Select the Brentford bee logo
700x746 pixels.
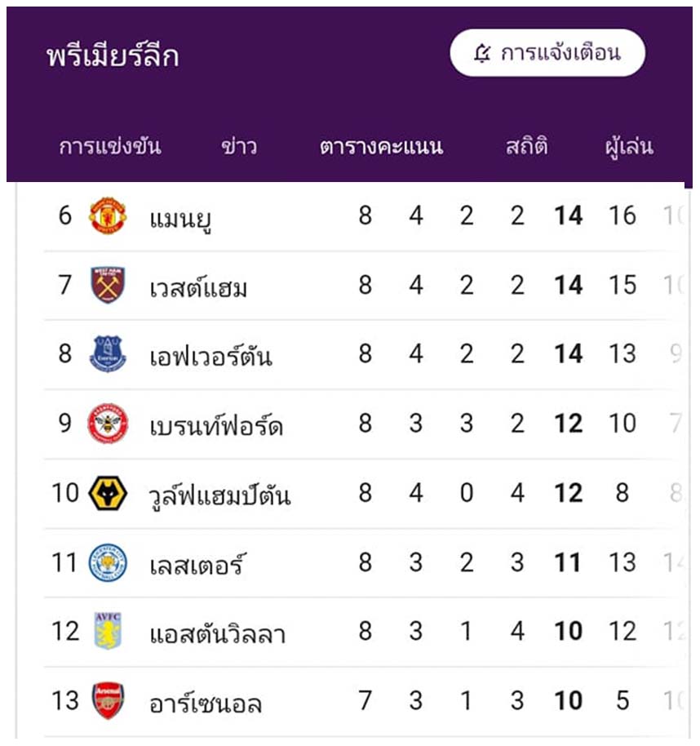pyautogui.click(x=108, y=424)
